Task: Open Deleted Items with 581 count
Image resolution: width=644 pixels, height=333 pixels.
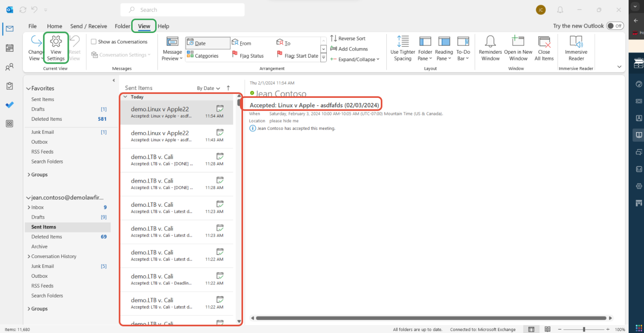Action: [x=67, y=119]
